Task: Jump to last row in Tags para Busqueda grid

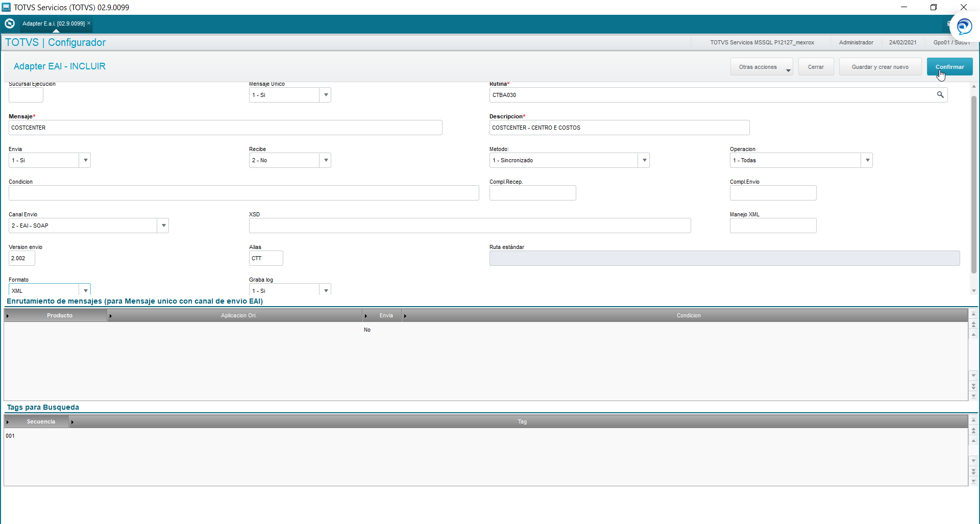Action: point(973,481)
